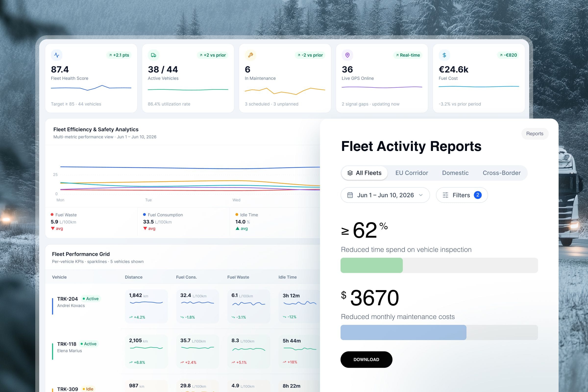Click driver name Andrei Kovacs

pyautogui.click(x=71, y=306)
